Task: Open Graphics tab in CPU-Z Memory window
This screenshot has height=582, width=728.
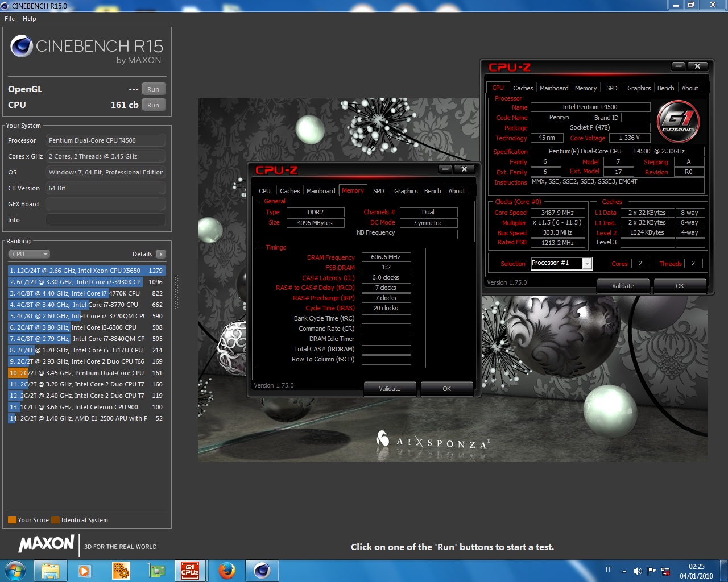Action: (406, 191)
